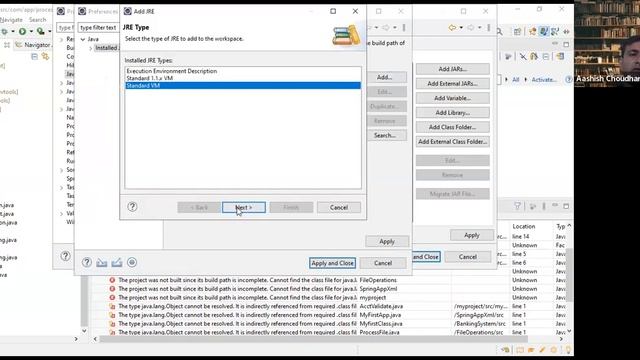Click Add... in the Installed JREs page

click(387, 77)
